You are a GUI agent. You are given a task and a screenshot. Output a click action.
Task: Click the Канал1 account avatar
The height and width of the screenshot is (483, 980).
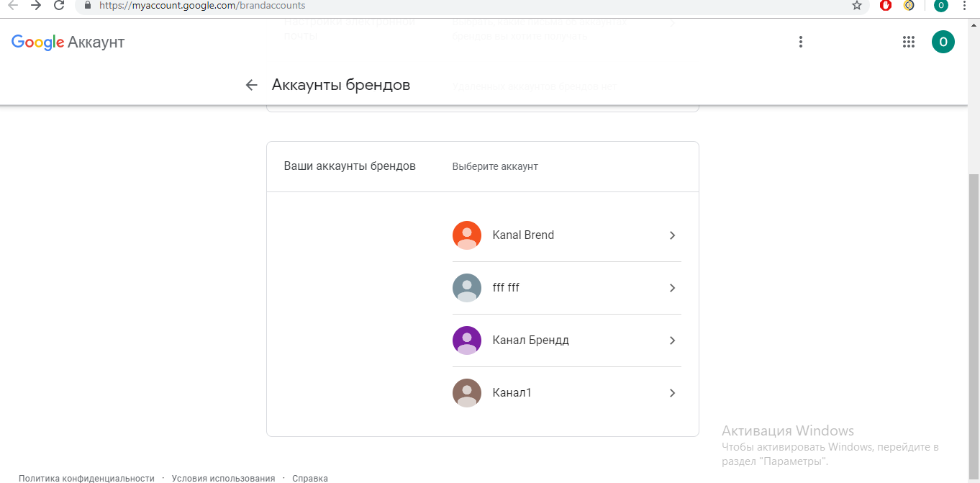coord(466,392)
